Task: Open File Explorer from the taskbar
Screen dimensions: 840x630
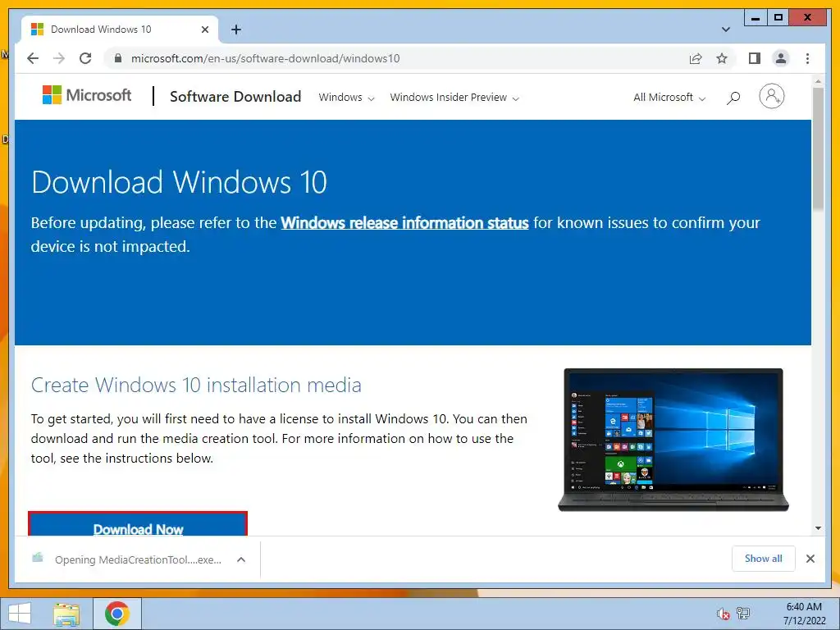Action: click(x=66, y=614)
